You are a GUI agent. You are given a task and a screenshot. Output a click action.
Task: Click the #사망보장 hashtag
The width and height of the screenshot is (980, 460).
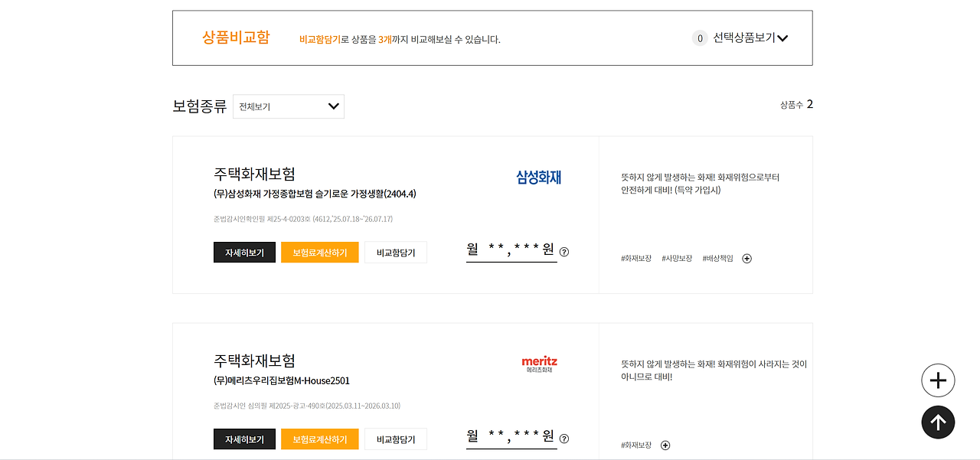[x=677, y=259]
